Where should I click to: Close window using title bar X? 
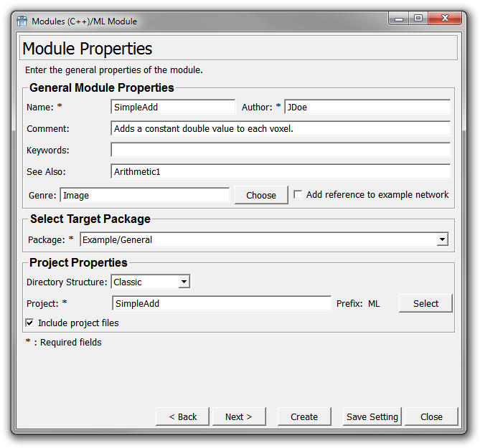(x=445, y=19)
